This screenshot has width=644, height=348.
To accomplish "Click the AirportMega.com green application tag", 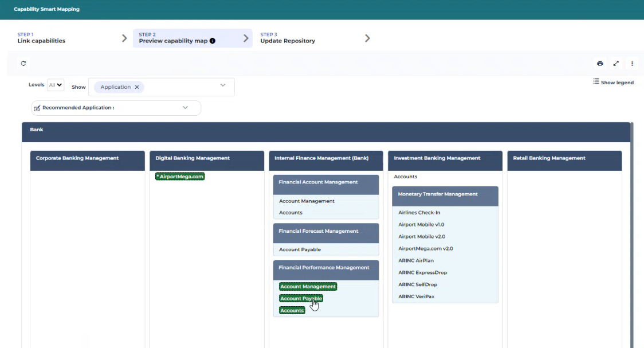I will (180, 177).
